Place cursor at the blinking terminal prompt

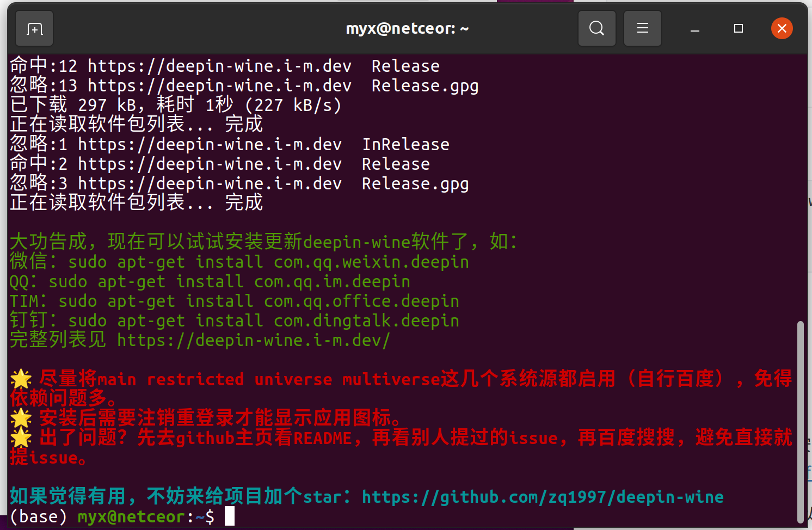click(x=229, y=516)
